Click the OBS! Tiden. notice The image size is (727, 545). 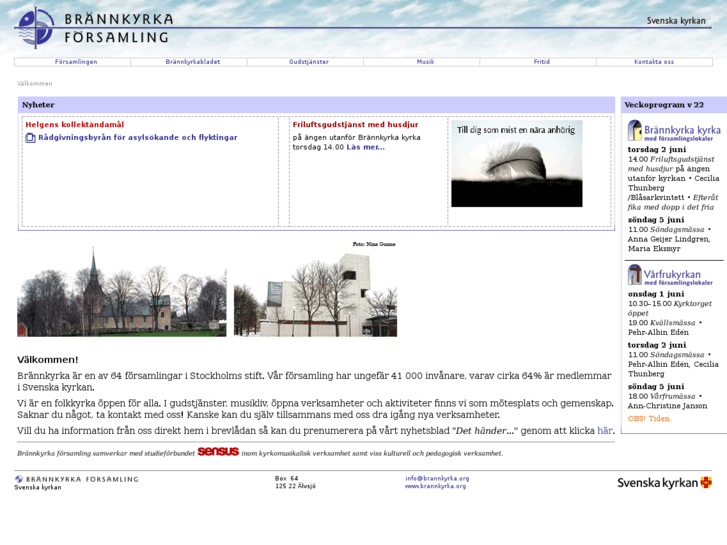(x=649, y=418)
